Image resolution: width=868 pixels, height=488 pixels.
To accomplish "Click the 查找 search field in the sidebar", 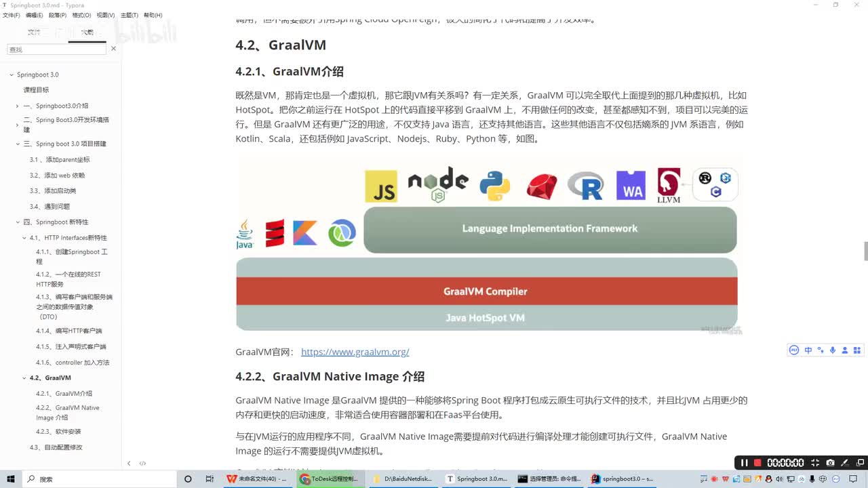I will click(56, 49).
